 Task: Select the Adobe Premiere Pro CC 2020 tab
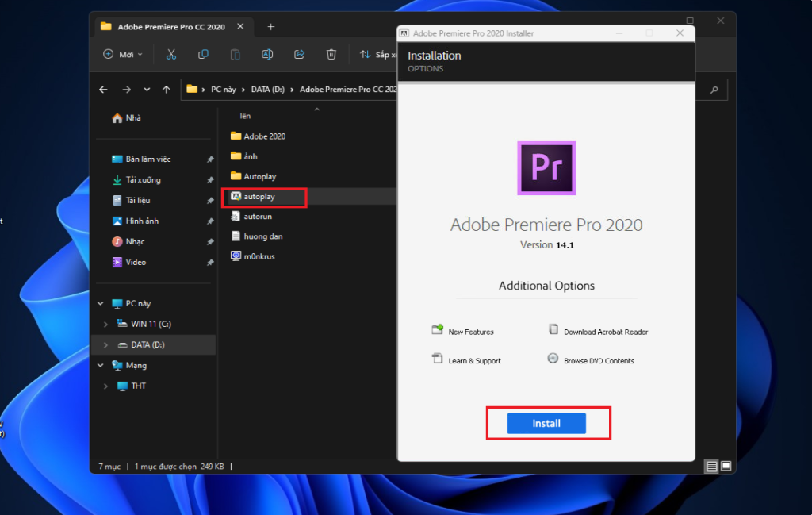click(174, 26)
